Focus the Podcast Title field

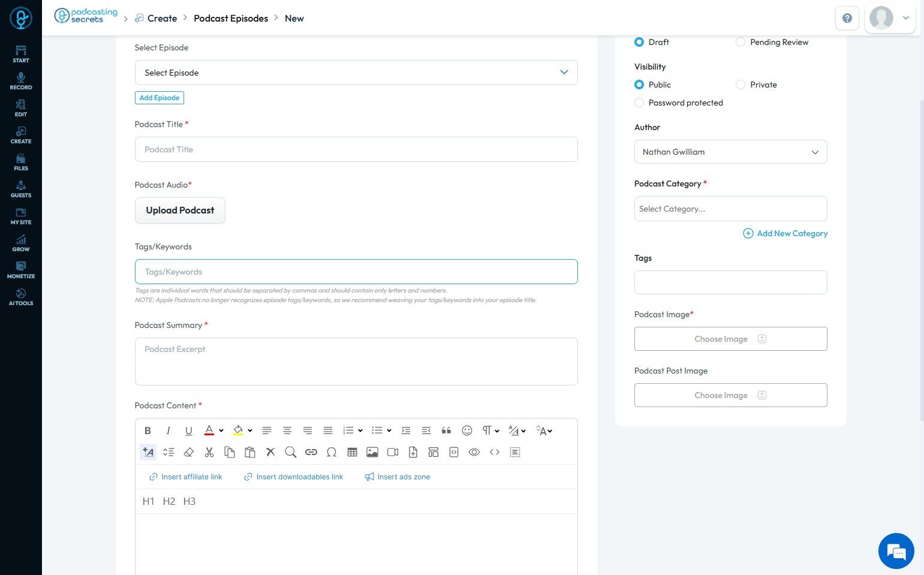point(356,149)
